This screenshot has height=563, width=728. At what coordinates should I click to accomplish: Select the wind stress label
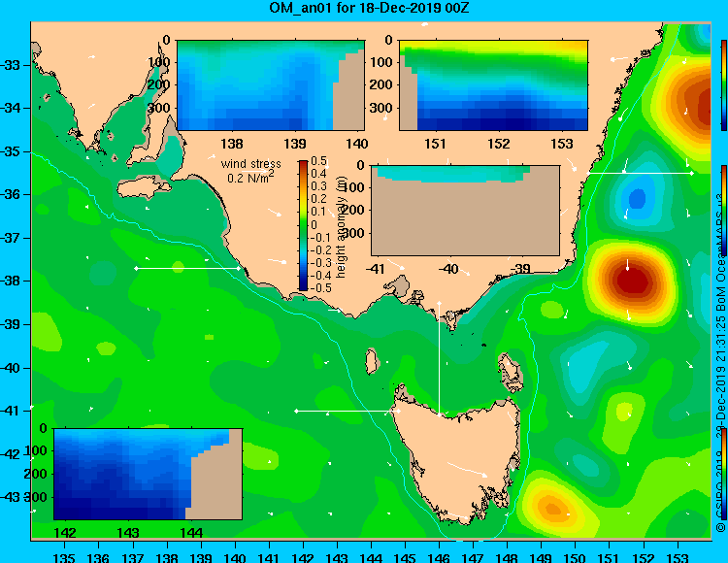click(251, 164)
